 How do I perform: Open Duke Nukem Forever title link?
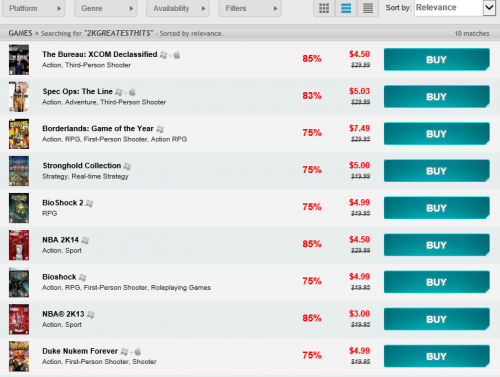click(80, 351)
